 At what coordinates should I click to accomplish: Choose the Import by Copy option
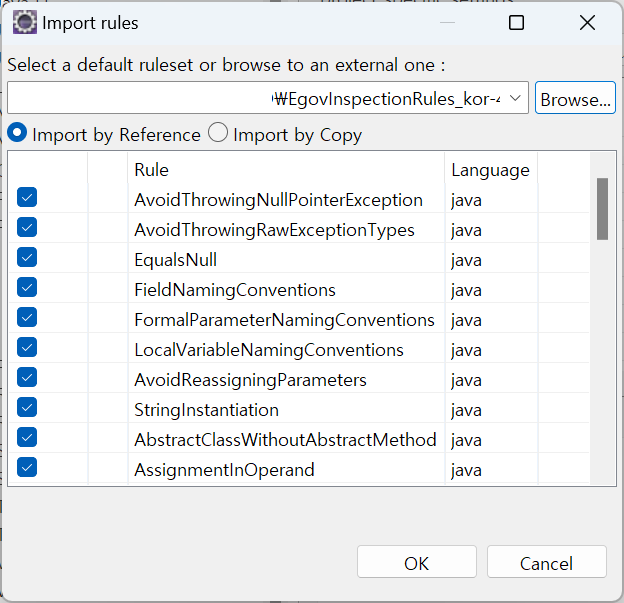tap(218, 133)
